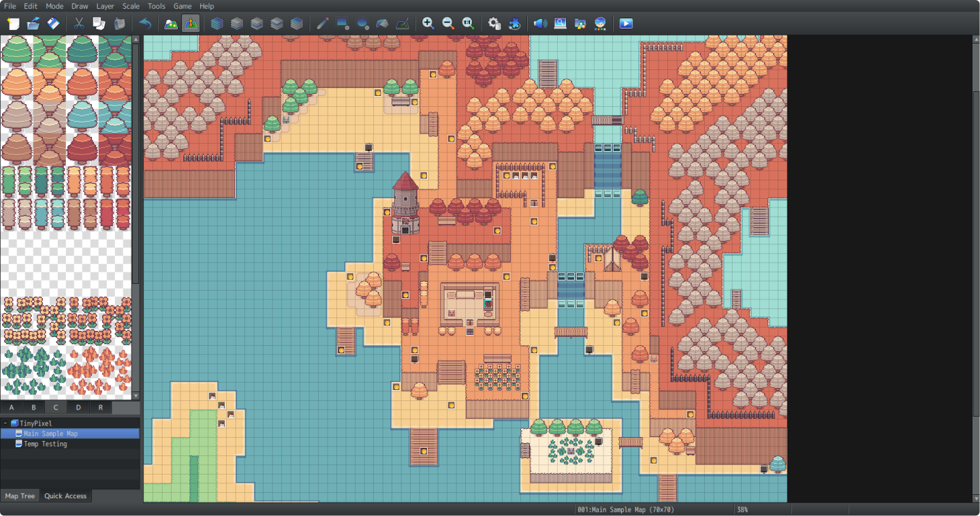
Task: Save the project with the floppy disk icon
Action: [52, 24]
